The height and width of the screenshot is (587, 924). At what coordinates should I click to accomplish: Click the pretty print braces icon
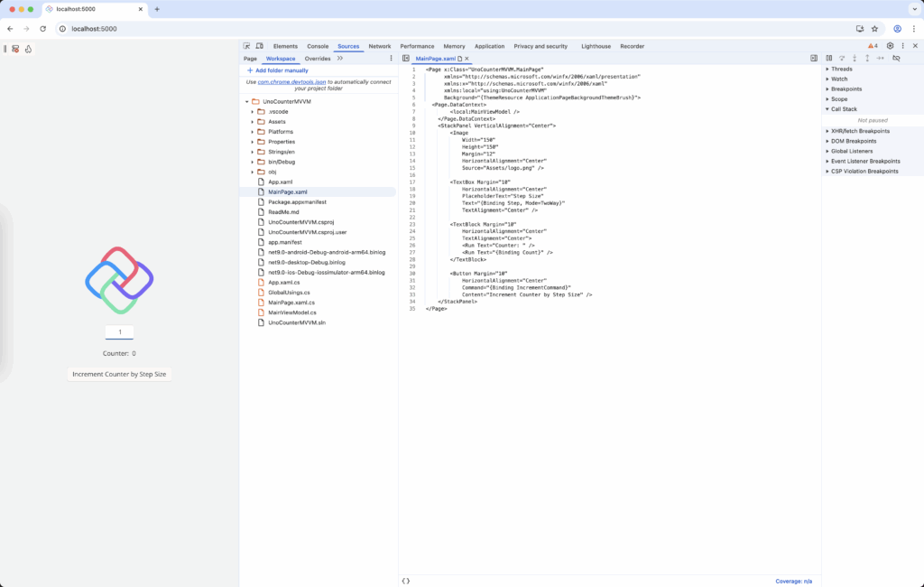(x=406, y=581)
